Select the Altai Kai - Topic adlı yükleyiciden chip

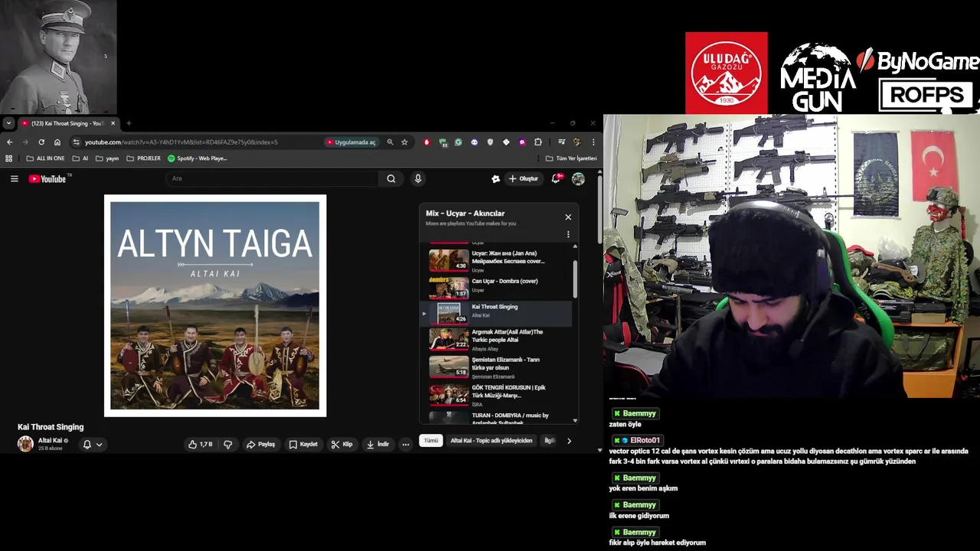[x=492, y=441]
